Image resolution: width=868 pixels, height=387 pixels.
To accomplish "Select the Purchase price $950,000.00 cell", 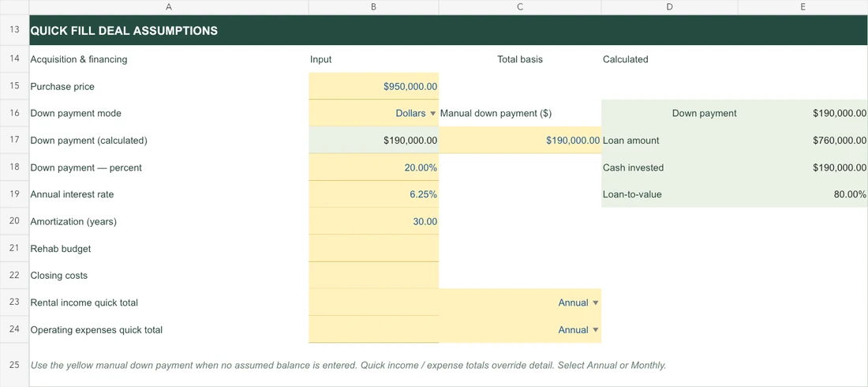I will [x=374, y=86].
